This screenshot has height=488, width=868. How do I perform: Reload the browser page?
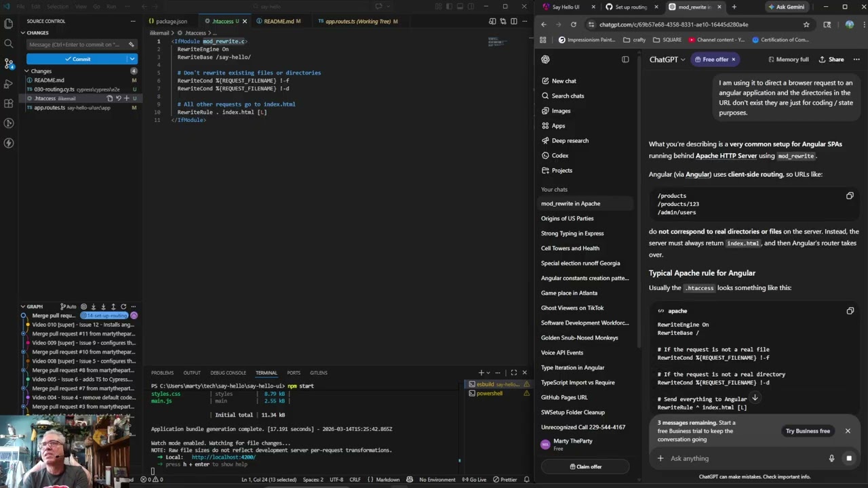[x=574, y=24]
